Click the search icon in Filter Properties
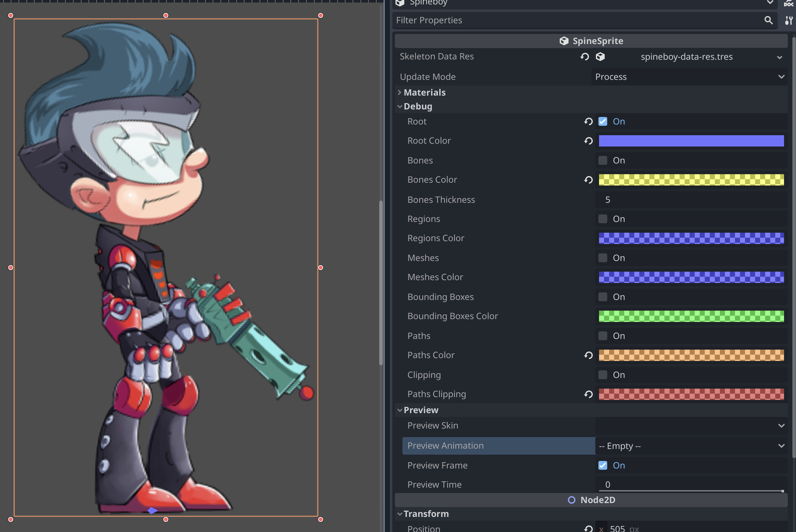Screen dimensions: 796x532 click(769, 20)
